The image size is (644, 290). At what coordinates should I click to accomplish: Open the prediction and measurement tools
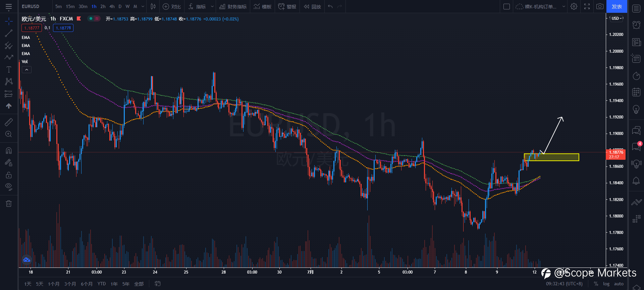point(9,94)
